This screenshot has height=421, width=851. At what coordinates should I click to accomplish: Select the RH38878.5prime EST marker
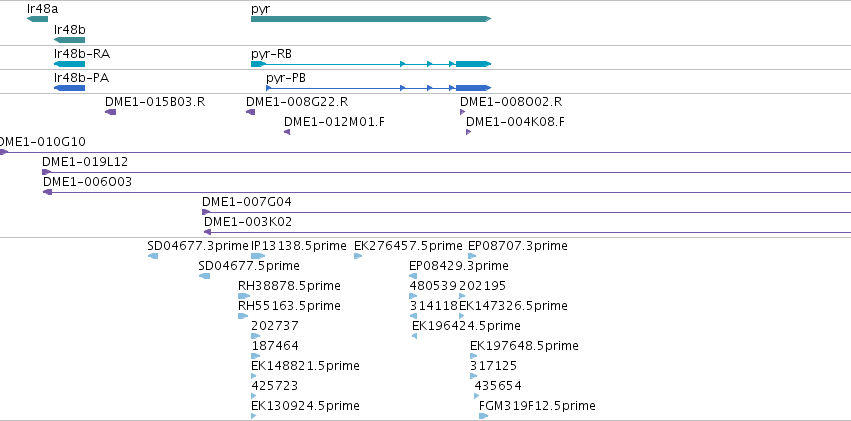(244, 296)
